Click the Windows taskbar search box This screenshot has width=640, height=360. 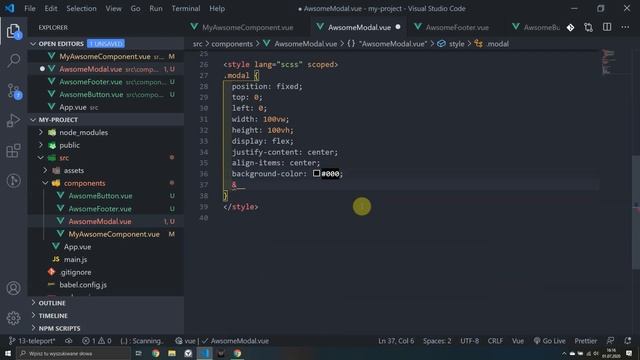coord(74,353)
